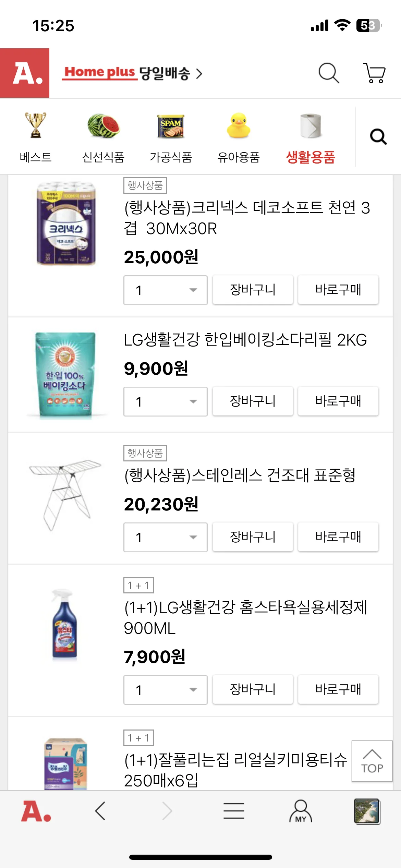Go back with the left arrow
This screenshot has width=401, height=868.
coord(100,811)
